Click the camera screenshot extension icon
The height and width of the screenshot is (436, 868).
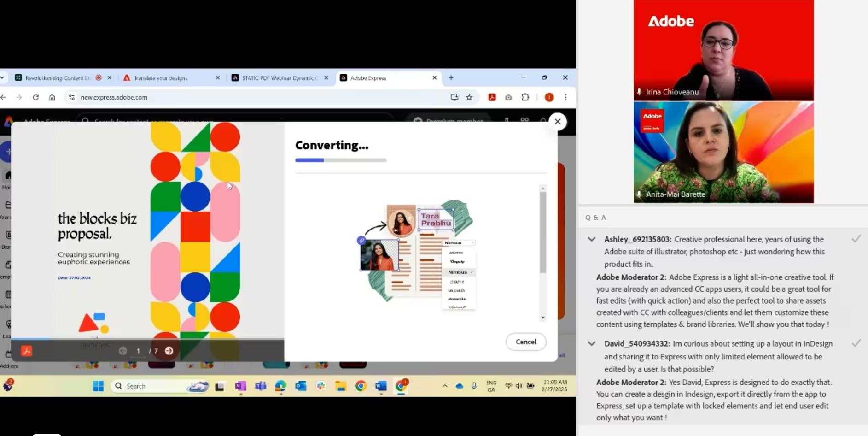508,97
